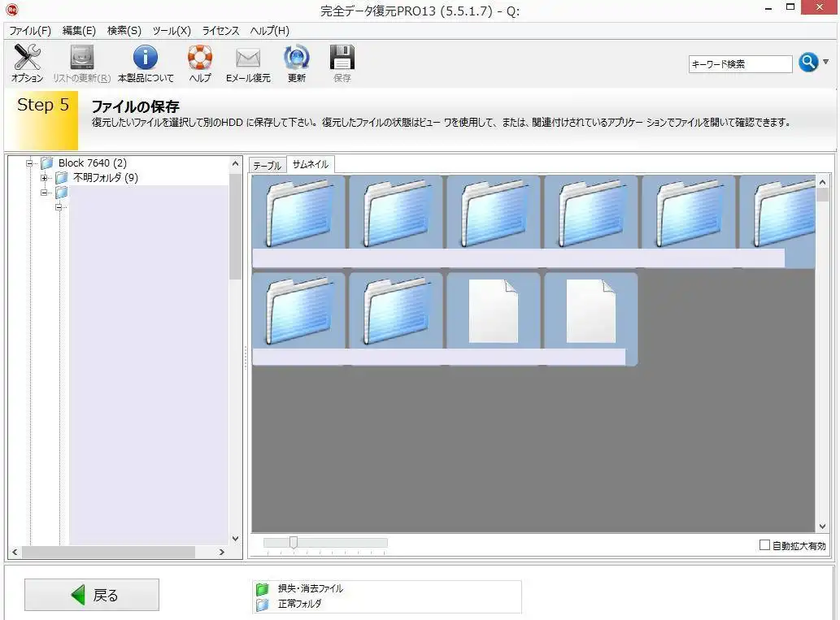Click the 保存 floppy disk icon
This screenshot has height=620, width=840.
pos(342,59)
